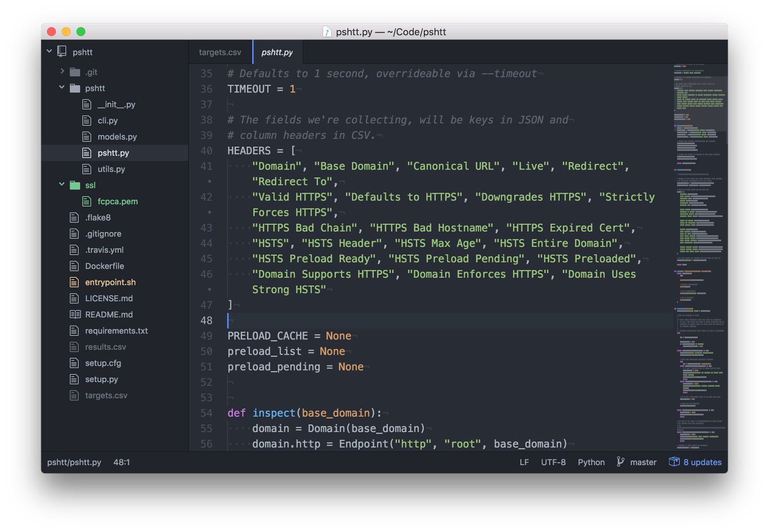Image resolution: width=769 pixels, height=532 pixels.
Task: Click the .gitignore file icon
Action: [74, 234]
